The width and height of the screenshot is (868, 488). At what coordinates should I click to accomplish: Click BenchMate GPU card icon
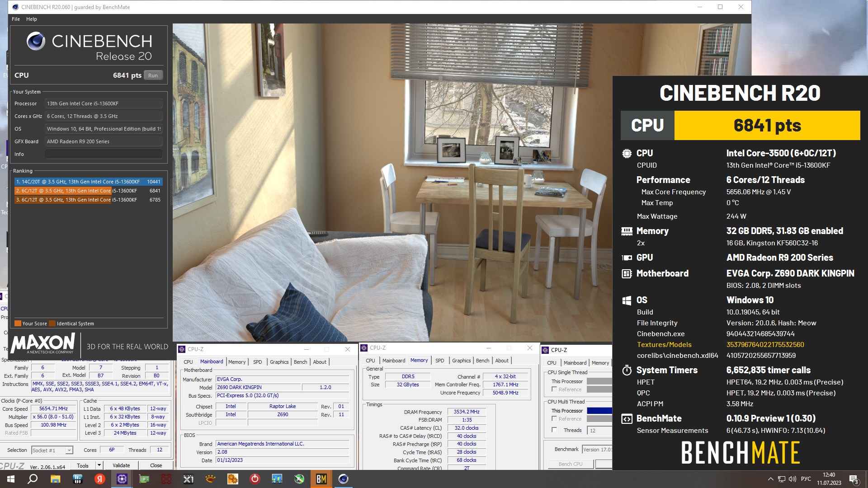pyautogui.click(x=627, y=258)
